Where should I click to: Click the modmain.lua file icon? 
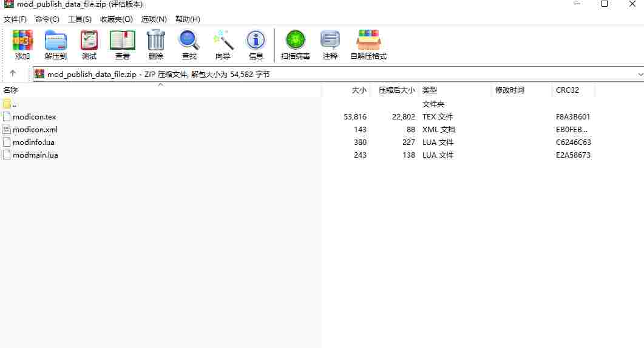click(7, 155)
